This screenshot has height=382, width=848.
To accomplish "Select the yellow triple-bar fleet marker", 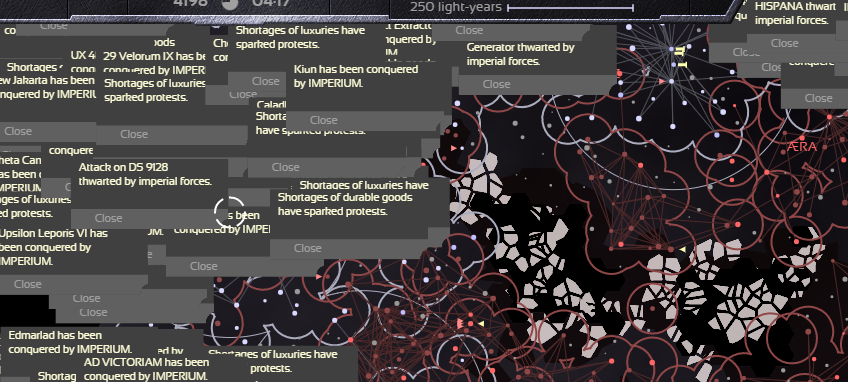I will pos(680,51).
